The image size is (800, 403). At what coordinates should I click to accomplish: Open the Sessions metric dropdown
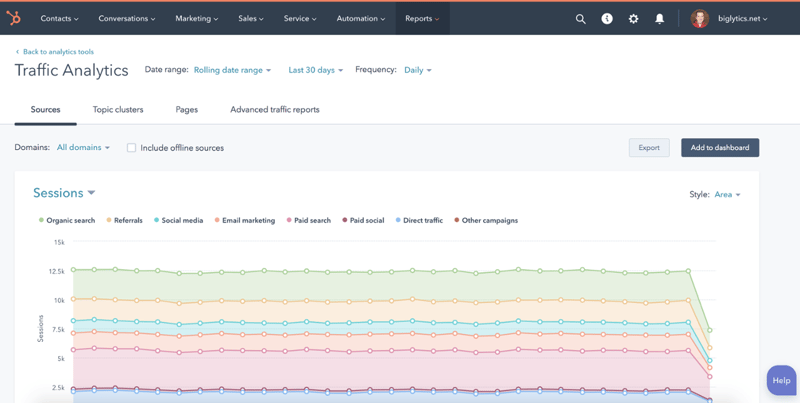(x=64, y=193)
